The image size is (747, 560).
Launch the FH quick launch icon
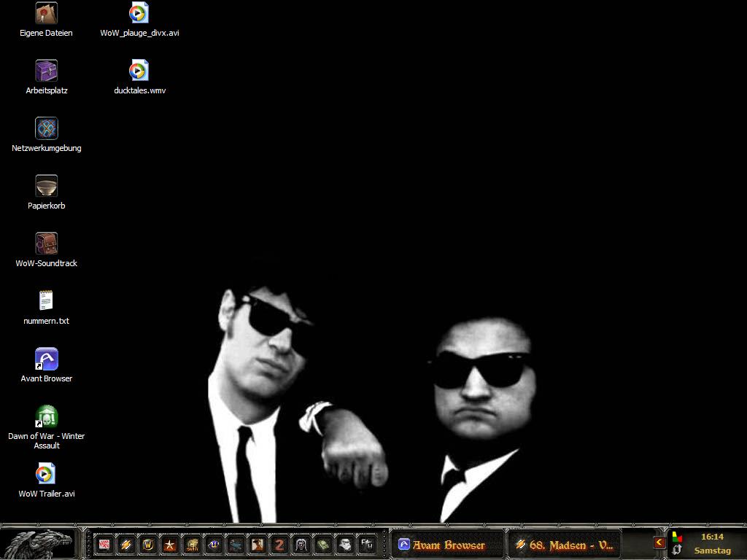coord(368,544)
